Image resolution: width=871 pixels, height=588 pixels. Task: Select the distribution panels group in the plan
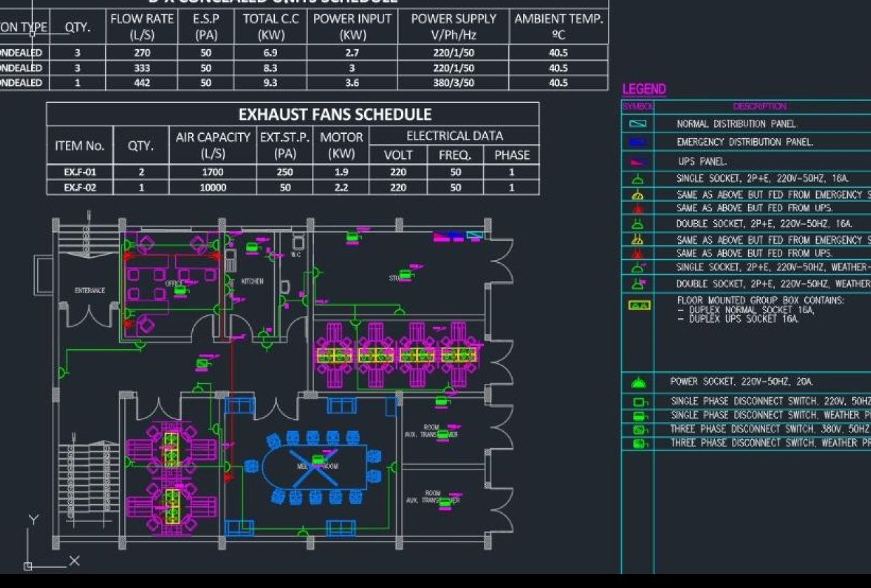click(458, 236)
